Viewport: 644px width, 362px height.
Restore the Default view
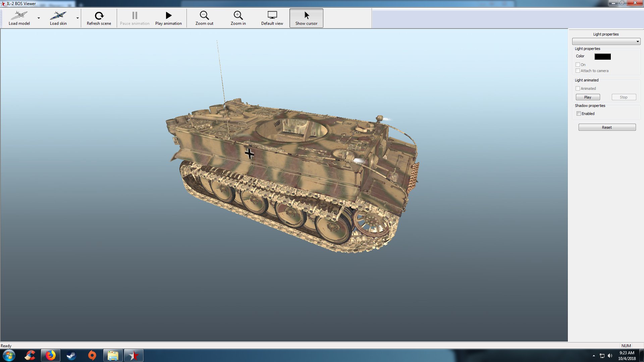(272, 18)
